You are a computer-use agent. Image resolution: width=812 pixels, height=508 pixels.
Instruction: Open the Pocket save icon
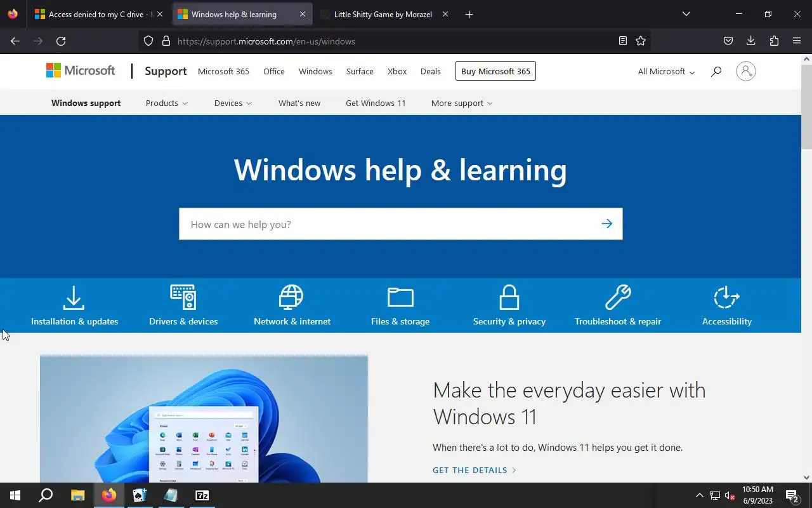click(728, 41)
